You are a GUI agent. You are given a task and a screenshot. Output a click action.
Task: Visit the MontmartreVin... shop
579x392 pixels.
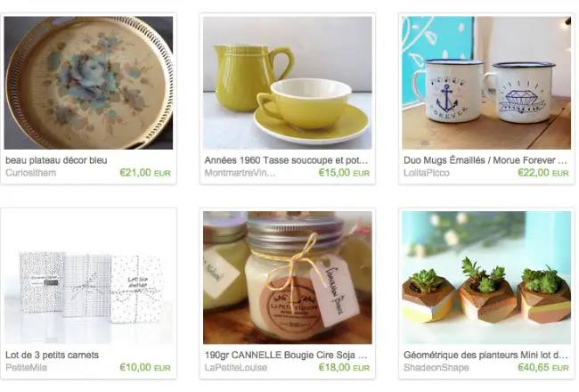point(240,173)
